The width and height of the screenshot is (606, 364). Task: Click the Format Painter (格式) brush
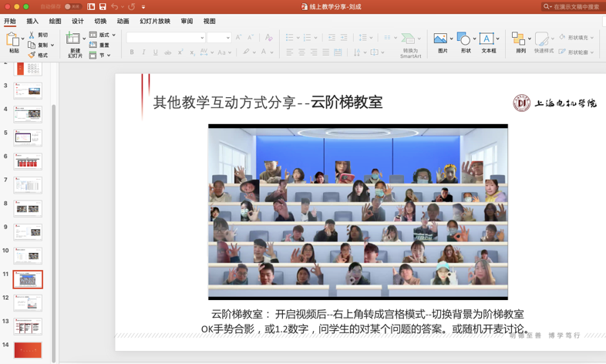pyautogui.click(x=32, y=55)
